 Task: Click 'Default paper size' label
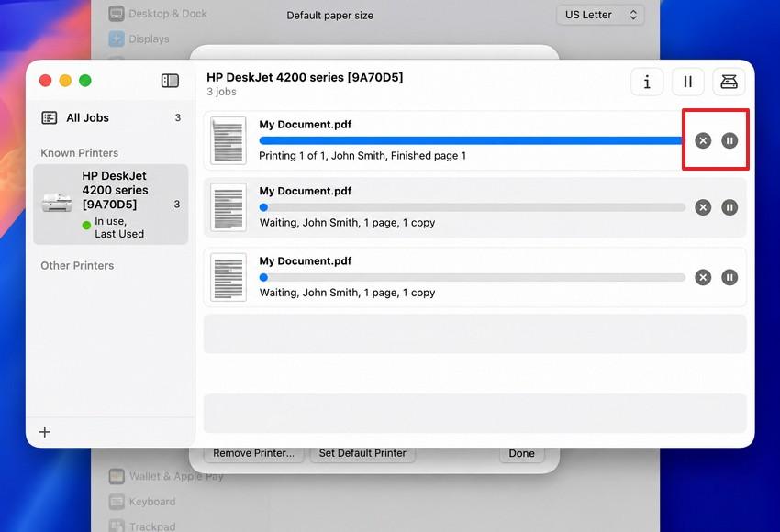[329, 16]
